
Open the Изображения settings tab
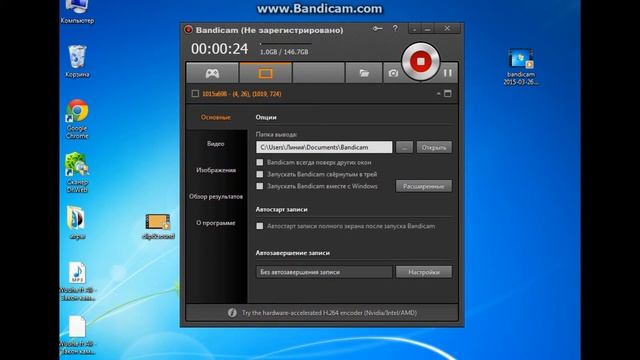[x=216, y=170]
